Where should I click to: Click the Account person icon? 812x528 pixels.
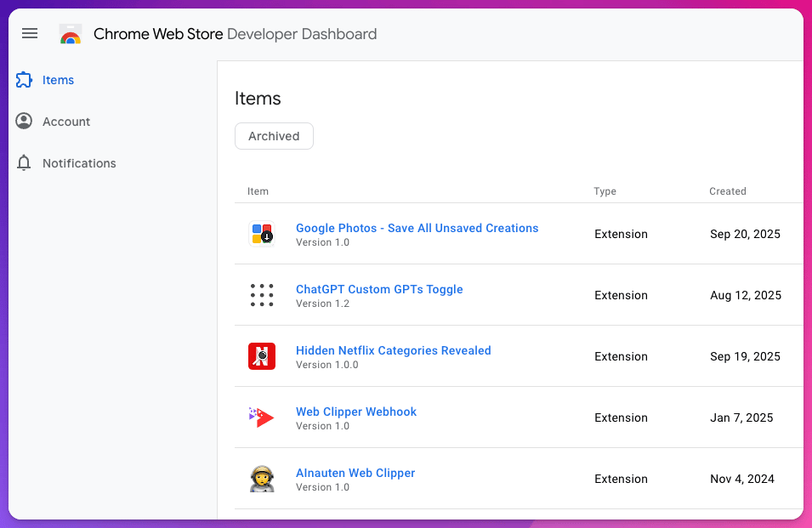(x=24, y=121)
